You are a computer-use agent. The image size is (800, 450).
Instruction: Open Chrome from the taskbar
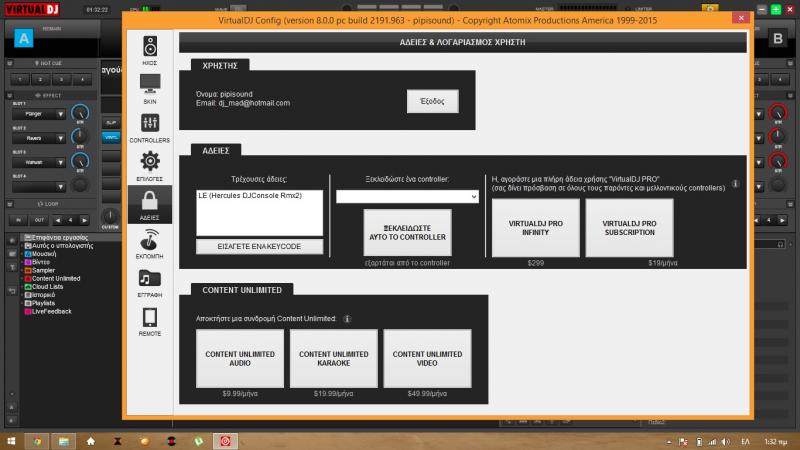click(37, 441)
